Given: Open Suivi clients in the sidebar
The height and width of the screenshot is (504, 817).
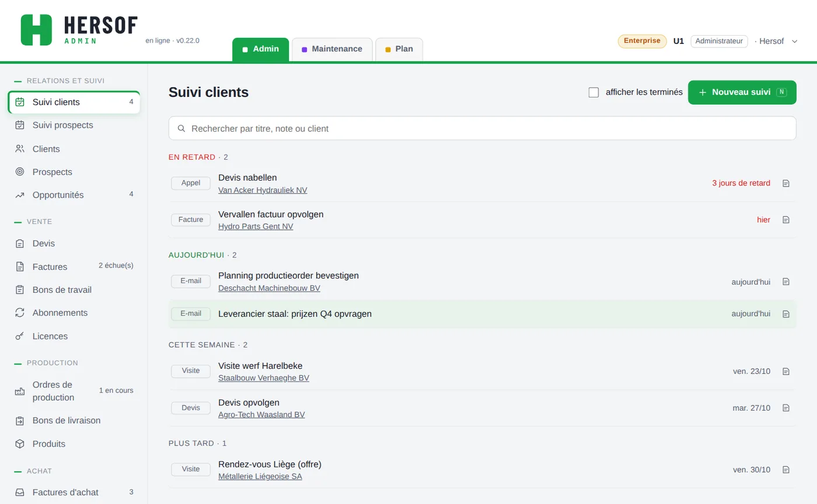Looking at the screenshot, I should coord(74,102).
